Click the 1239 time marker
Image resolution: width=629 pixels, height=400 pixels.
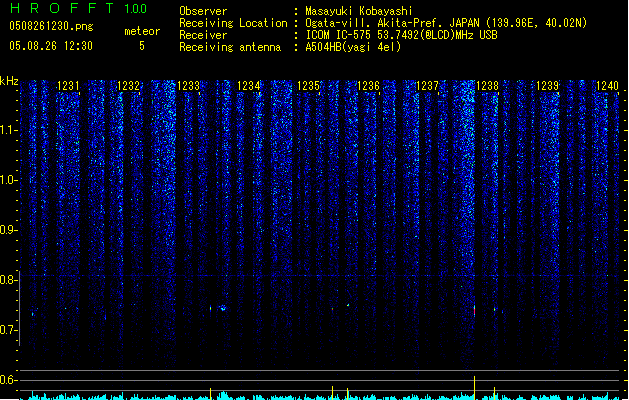pyautogui.click(x=547, y=86)
